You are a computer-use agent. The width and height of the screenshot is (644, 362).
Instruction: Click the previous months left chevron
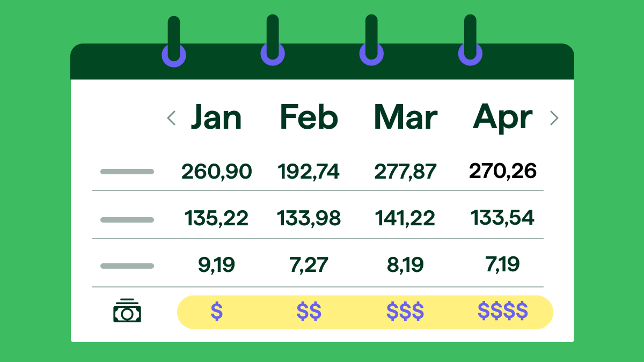(172, 118)
